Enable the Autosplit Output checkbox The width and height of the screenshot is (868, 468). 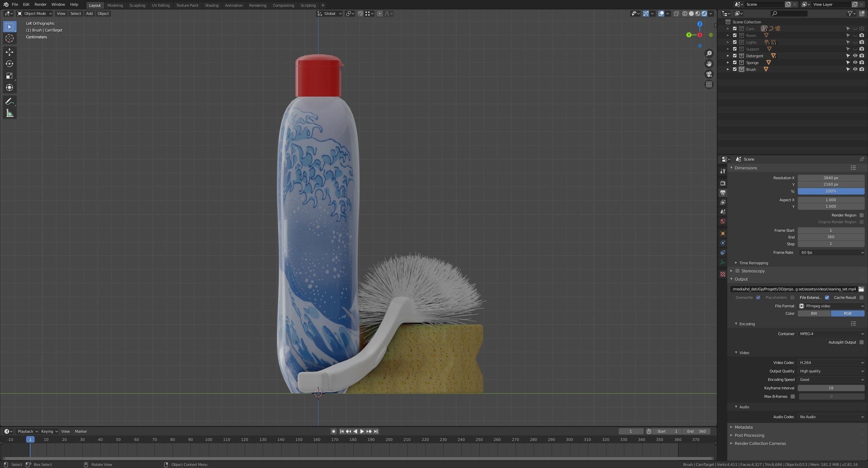click(862, 342)
